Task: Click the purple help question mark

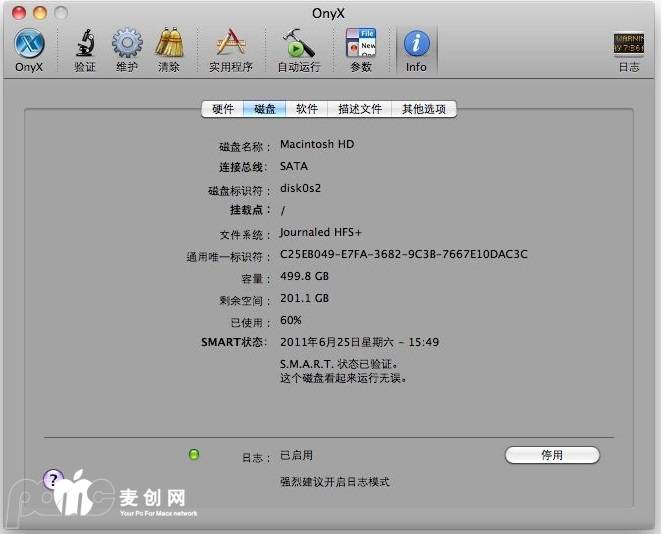Action: click(x=52, y=480)
